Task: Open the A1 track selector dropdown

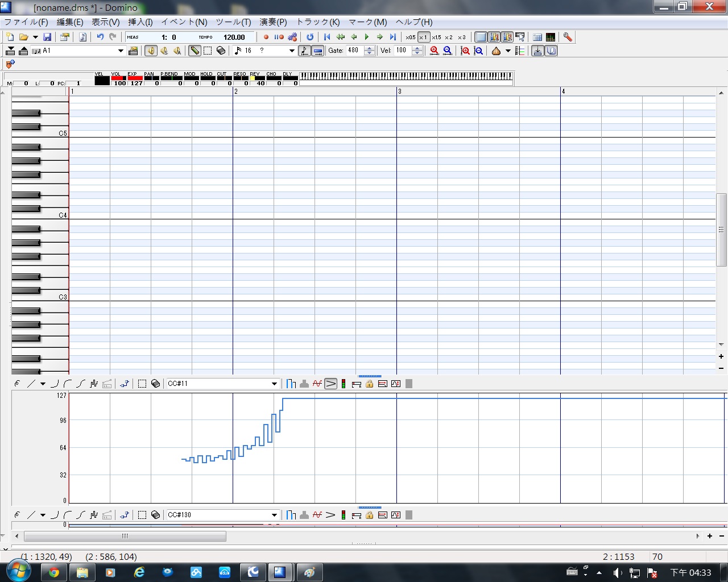Action: (121, 51)
